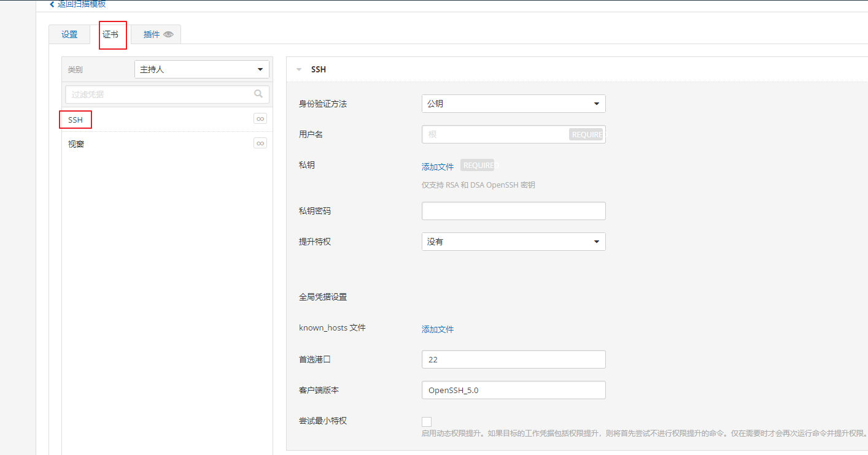The height and width of the screenshot is (455, 868).
Task: Open the 提升特权 dropdown
Action: 513,242
